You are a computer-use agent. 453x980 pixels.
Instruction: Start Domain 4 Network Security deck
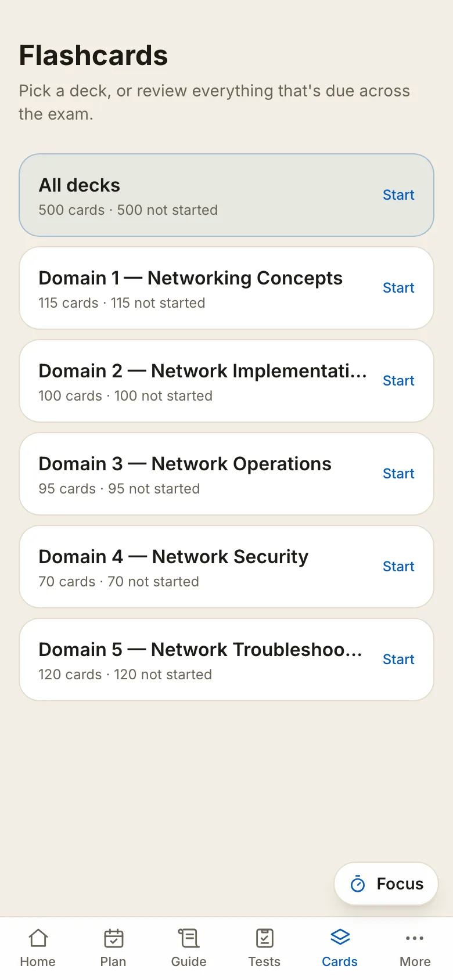(398, 567)
